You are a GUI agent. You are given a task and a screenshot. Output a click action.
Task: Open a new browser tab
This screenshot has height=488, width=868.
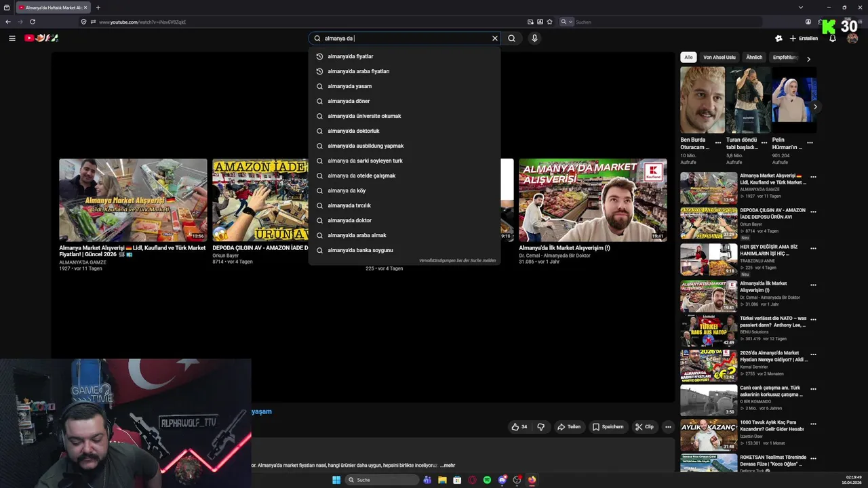point(98,7)
